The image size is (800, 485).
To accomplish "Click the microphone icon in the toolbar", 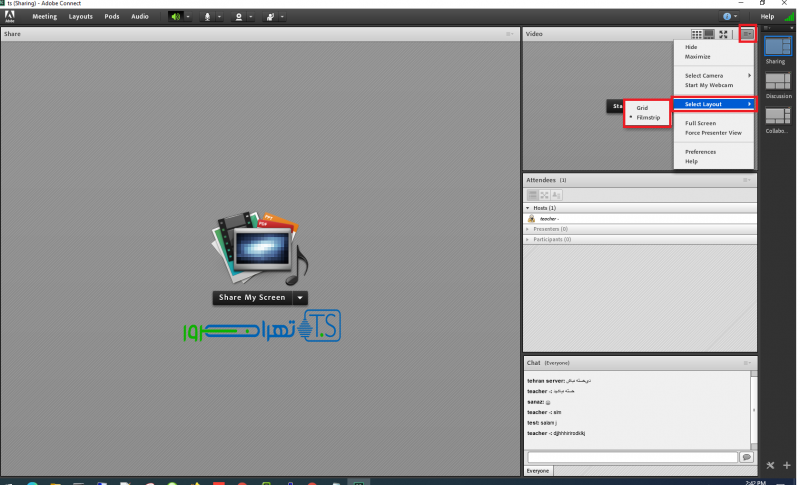I will [x=208, y=17].
